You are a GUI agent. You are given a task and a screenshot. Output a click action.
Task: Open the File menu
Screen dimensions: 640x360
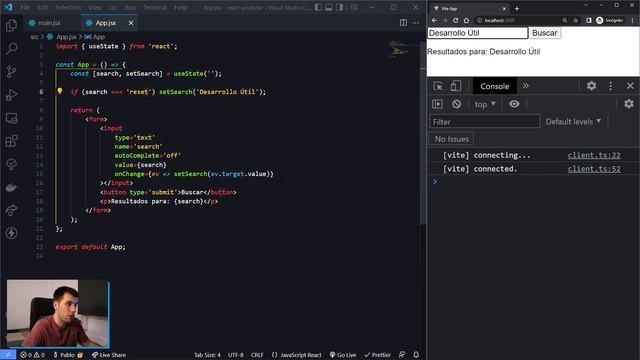(25, 7)
